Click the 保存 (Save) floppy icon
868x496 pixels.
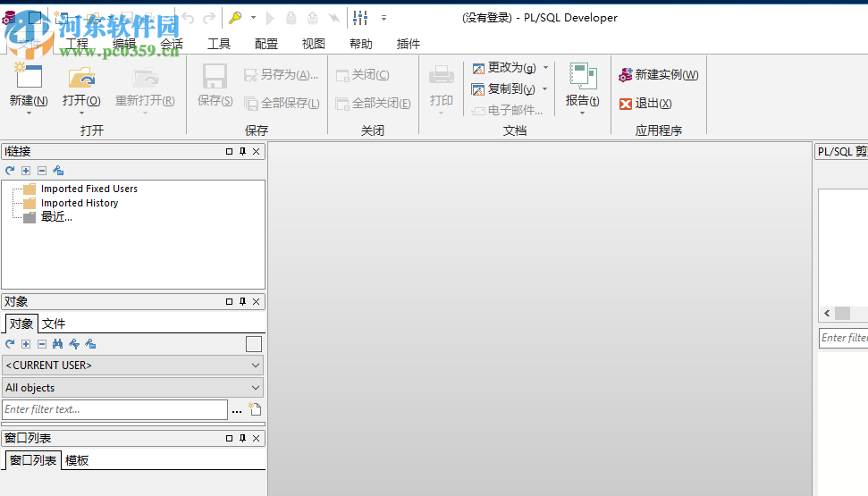(215, 76)
